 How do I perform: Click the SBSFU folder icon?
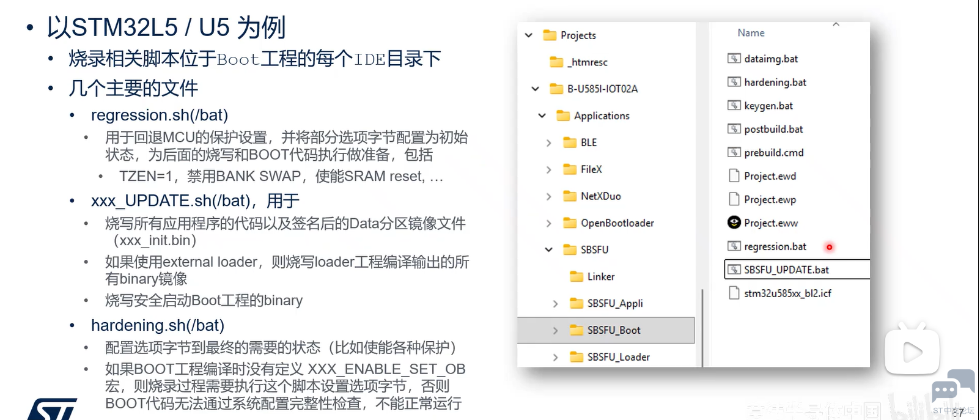(x=570, y=249)
